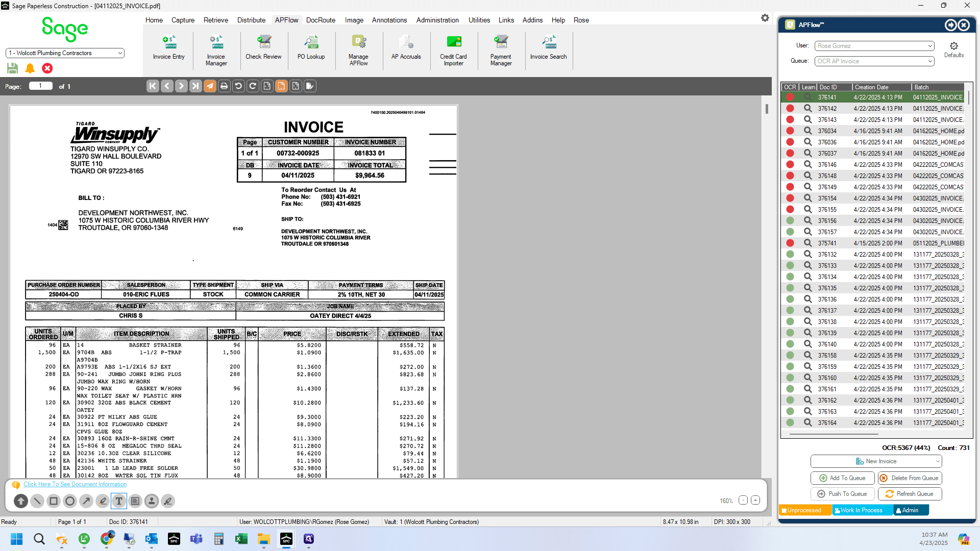Click the green save disk icon
980x551 pixels.
[13, 68]
